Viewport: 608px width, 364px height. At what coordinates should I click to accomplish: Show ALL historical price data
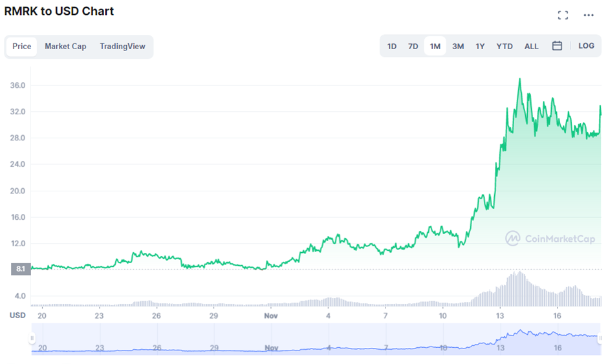point(531,46)
